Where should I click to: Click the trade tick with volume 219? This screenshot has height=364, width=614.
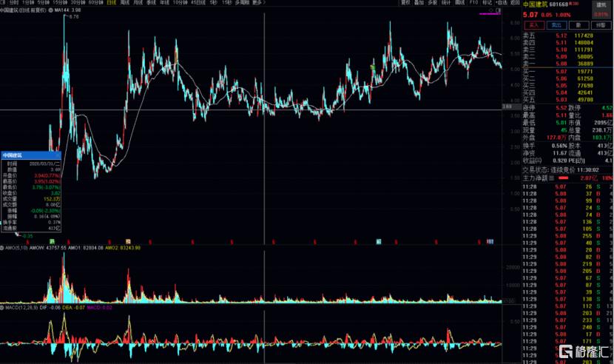coord(567,264)
